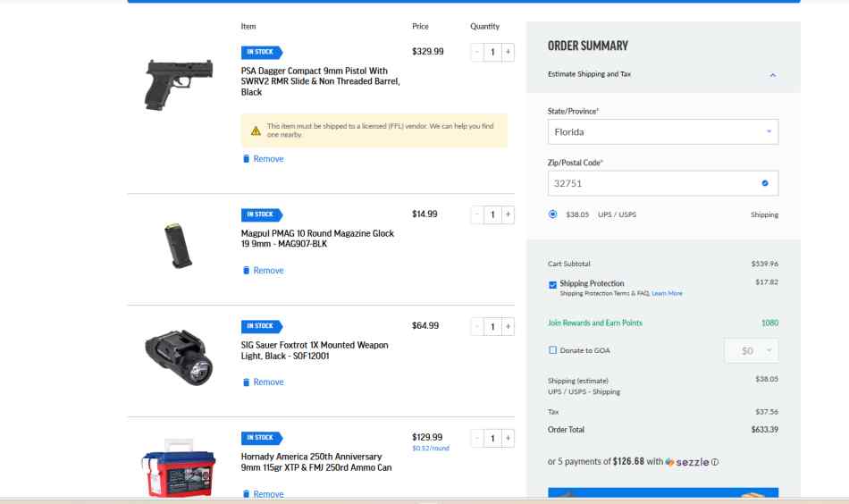The height and width of the screenshot is (504, 849).
Task: Remove the PSA Dagger Compact pistol
Action: click(x=263, y=158)
